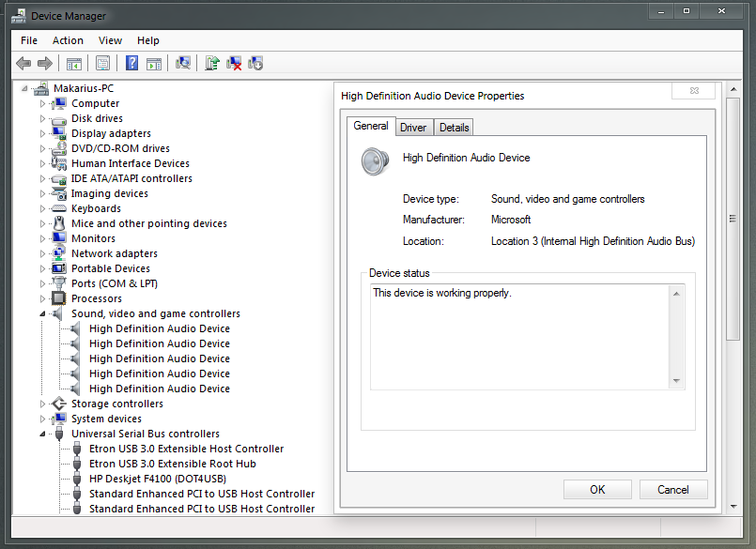
Task: Click the speaker icon in Properties dialog
Action: point(375,161)
